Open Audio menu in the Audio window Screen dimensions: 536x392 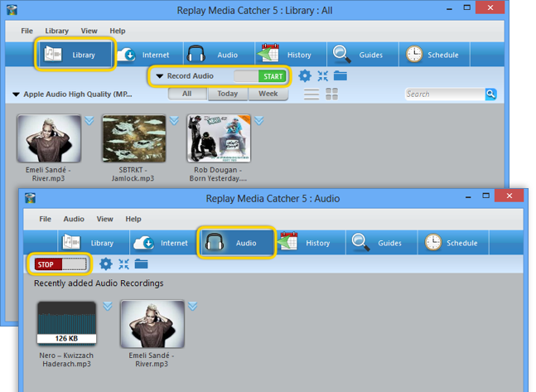[x=74, y=219]
